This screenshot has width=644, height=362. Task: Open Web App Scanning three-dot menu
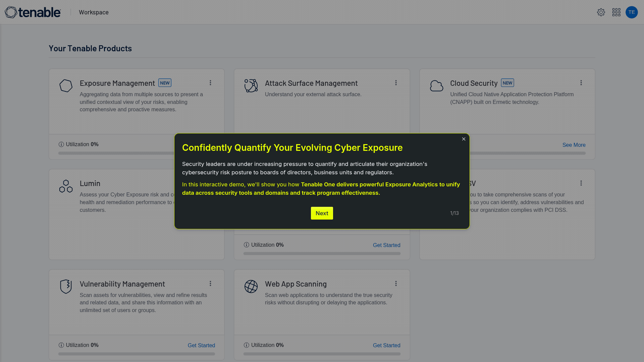point(396,284)
